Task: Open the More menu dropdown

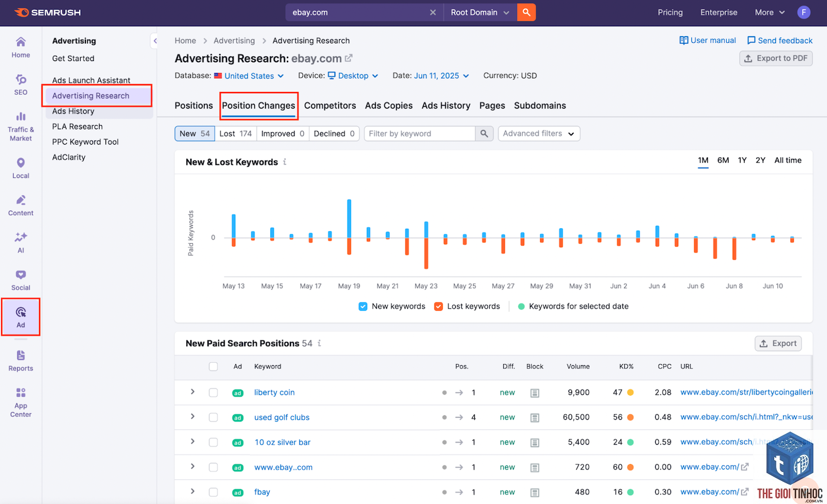Action: click(x=769, y=12)
